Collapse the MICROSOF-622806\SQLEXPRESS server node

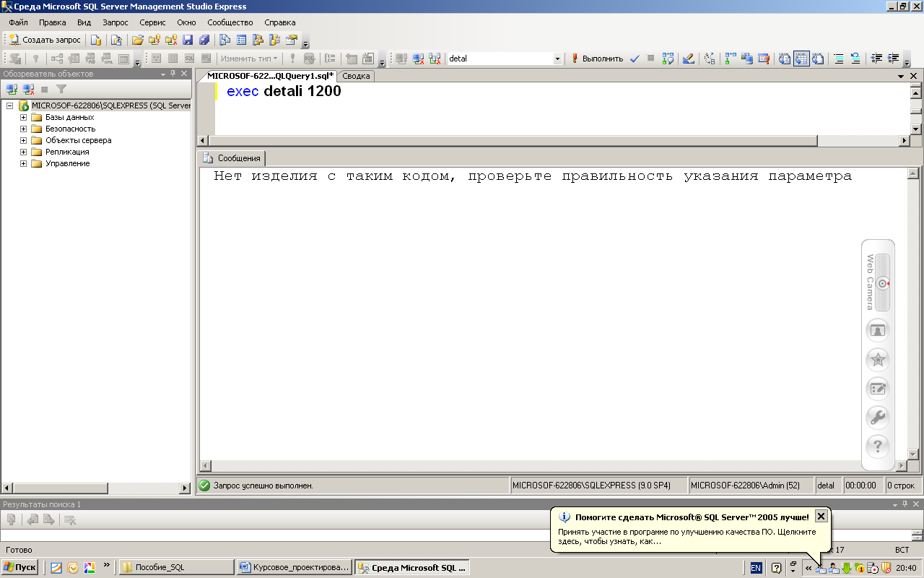coord(10,105)
